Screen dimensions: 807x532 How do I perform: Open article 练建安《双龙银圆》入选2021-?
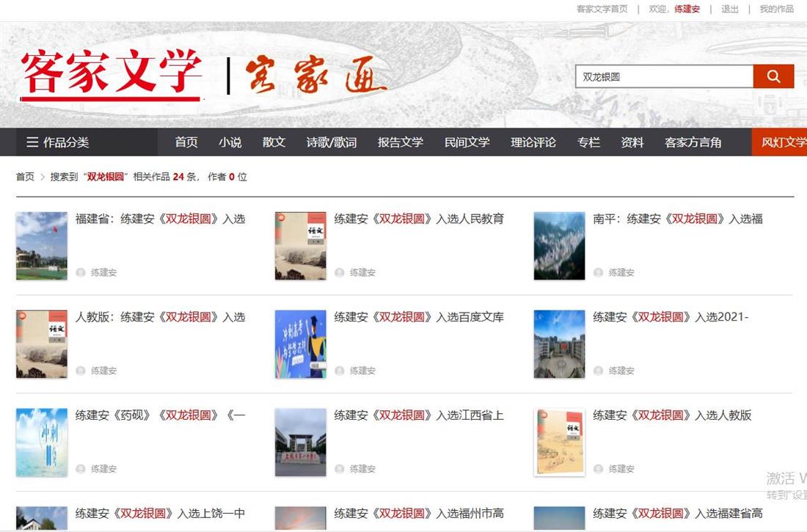[x=671, y=317]
